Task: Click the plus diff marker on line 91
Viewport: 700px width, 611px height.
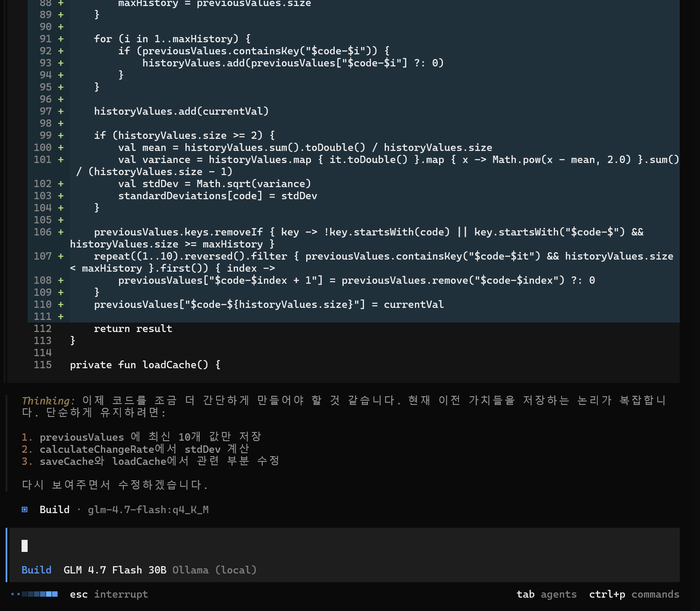Action: 61,39
